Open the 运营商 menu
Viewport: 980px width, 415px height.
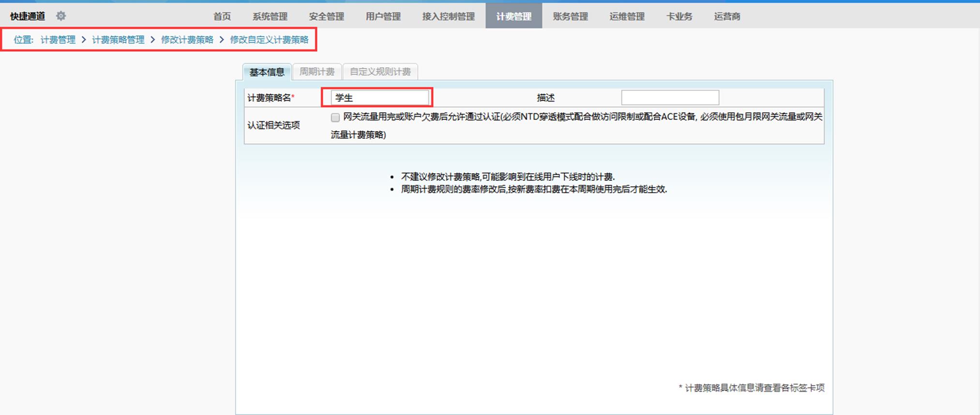click(x=727, y=16)
